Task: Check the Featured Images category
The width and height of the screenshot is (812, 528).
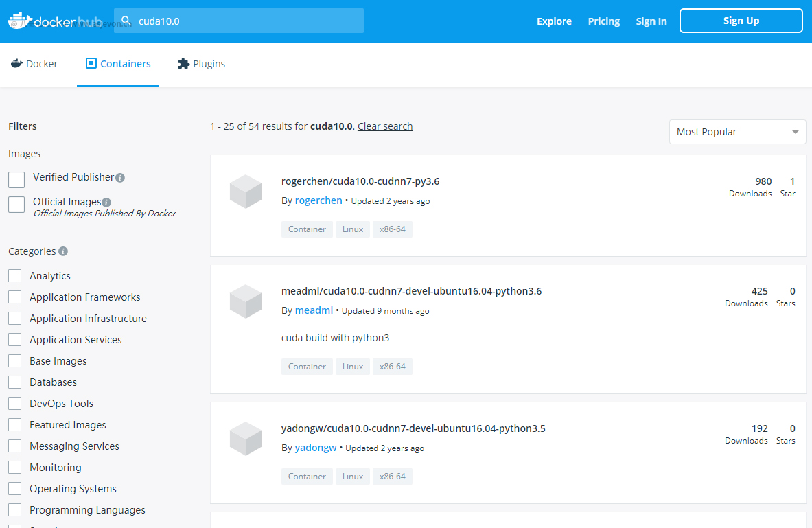Action: click(x=15, y=424)
